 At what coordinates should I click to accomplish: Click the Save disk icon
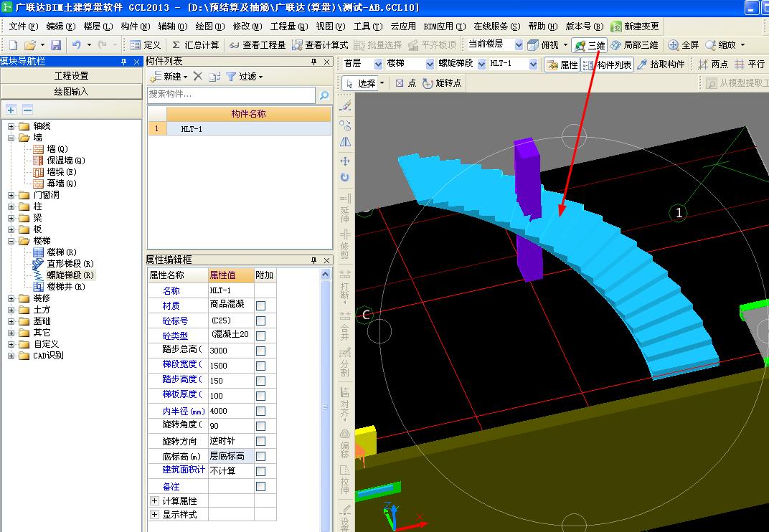pyautogui.click(x=56, y=45)
